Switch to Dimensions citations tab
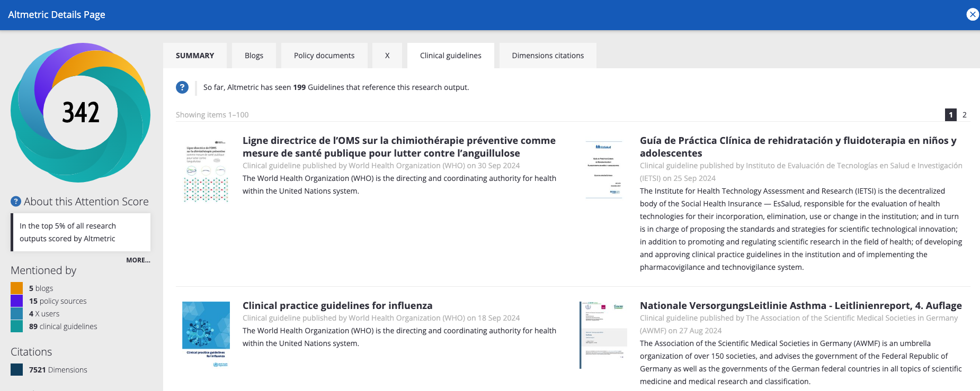980x391 pixels. tap(548, 56)
